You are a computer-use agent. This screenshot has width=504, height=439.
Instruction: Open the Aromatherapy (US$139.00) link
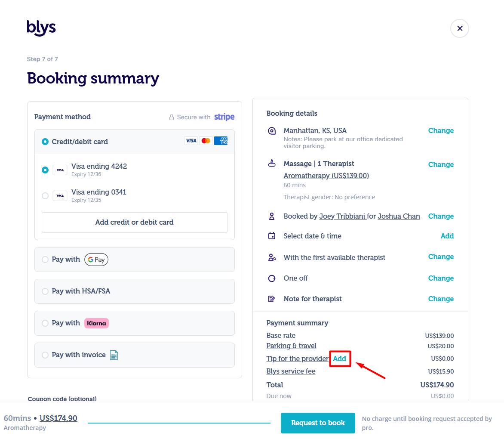point(326,176)
